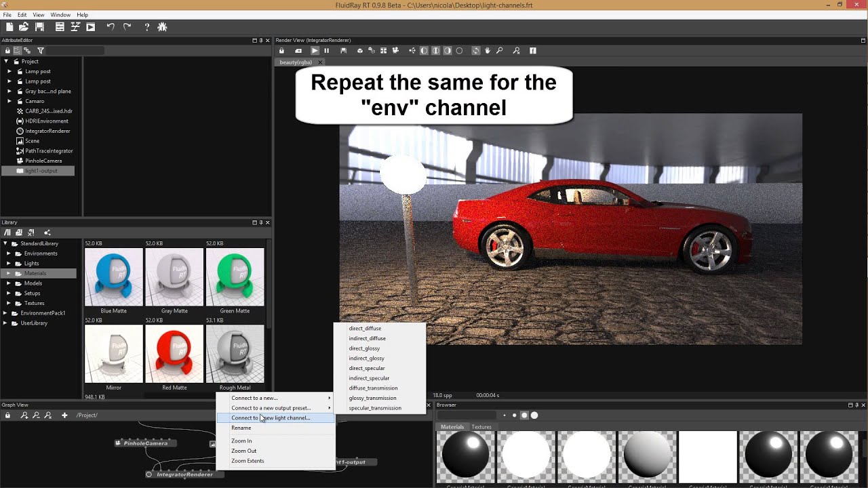Open the Edit menu
Viewport: 868px width, 488px height.
coord(22,15)
